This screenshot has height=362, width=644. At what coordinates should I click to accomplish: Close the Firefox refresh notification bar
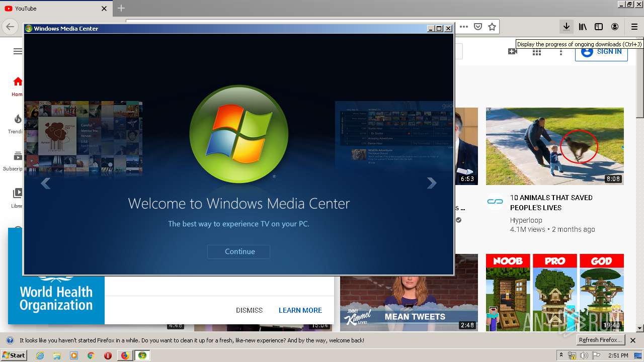pyautogui.click(x=633, y=340)
